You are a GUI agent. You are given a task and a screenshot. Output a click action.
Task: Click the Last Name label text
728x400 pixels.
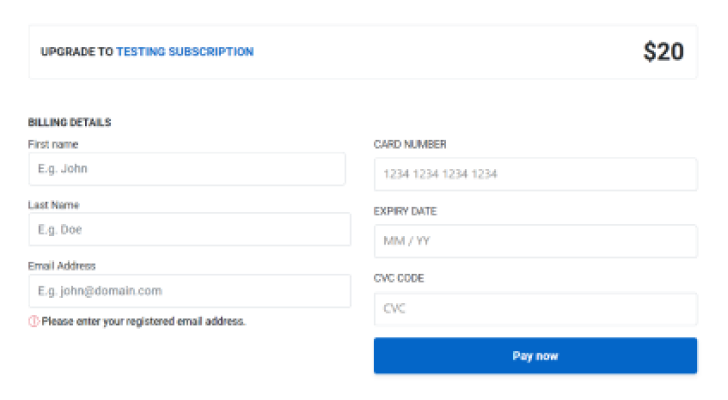click(54, 205)
